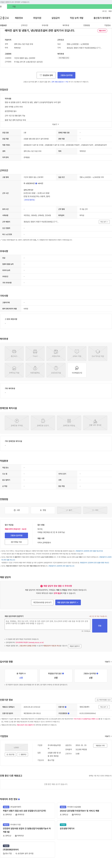The image size is (112, 868).
Task: Select the 기숙사 welfare icon
Action: coord(35,353)
